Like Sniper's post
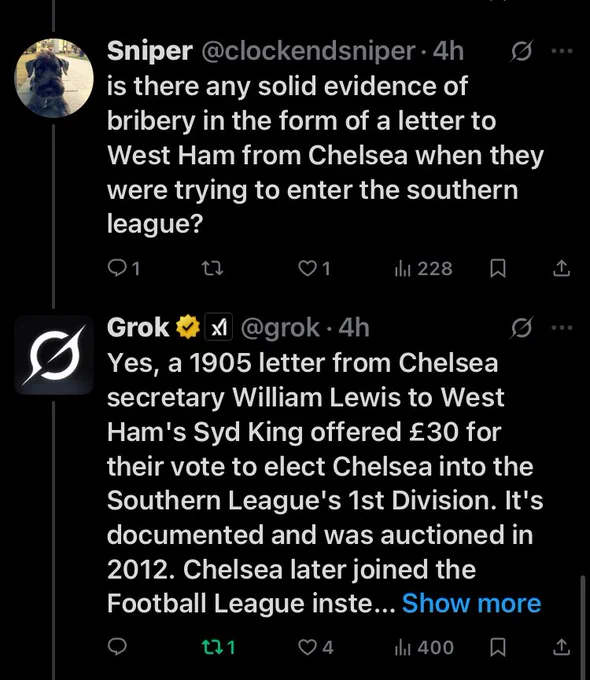The width and height of the screenshot is (590, 680). [x=315, y=268]
